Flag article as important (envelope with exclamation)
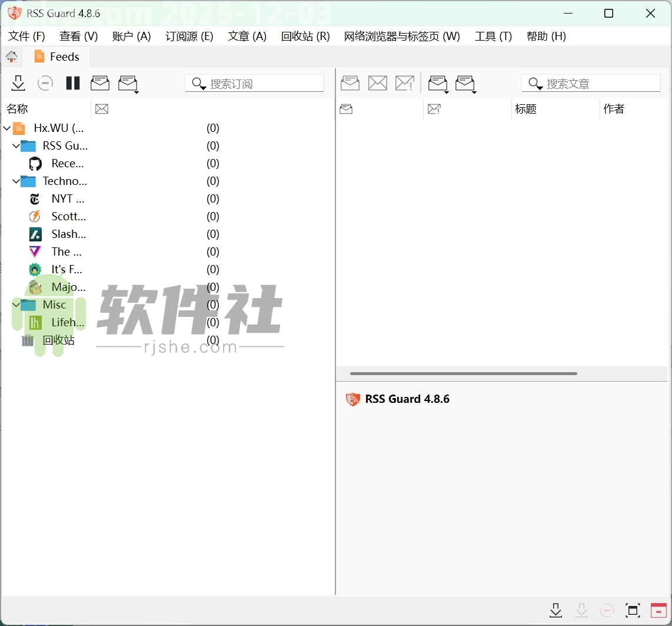The width and height of the screenshot is (672, 626). (405, 83)
